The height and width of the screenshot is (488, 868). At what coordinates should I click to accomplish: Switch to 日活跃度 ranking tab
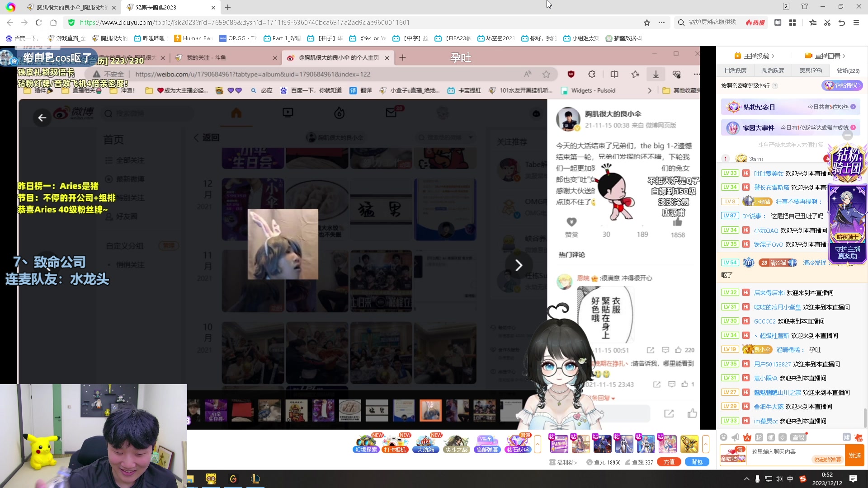[x=735, y=70]
